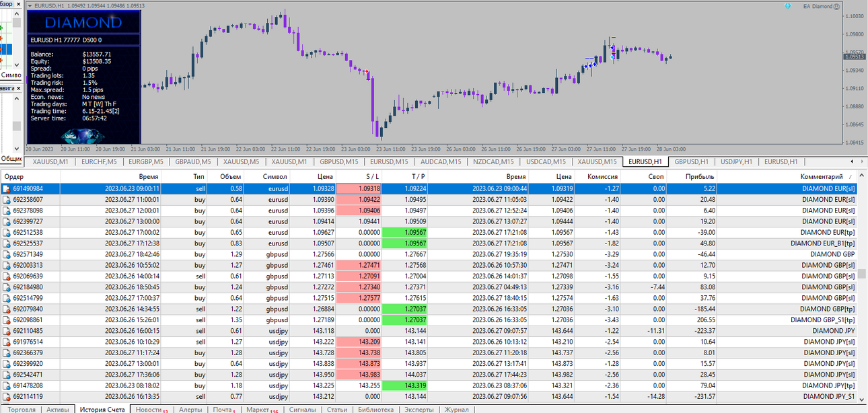Sort history by Символ column header

click(x=274, y=176)
